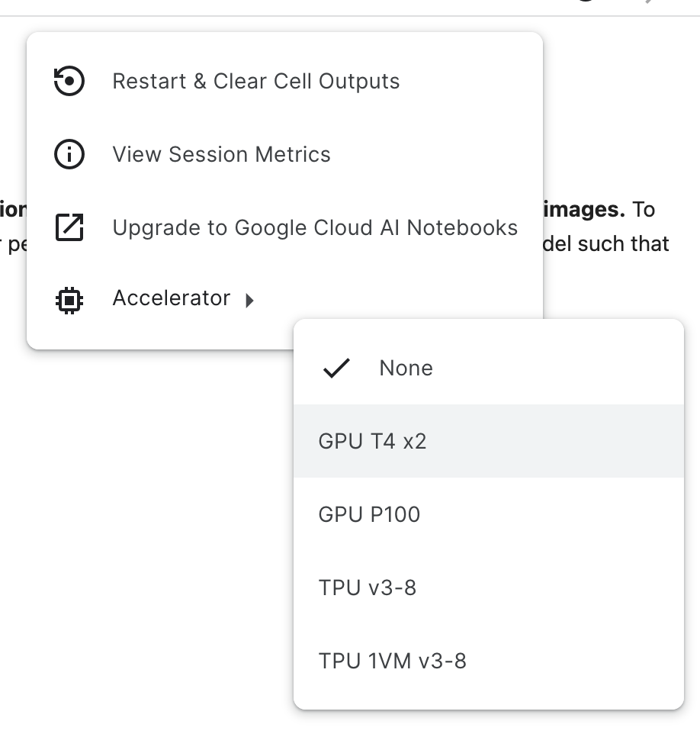Switch accelerator to GPU P100
Screen dimensions: 700x734
(489, 514)
